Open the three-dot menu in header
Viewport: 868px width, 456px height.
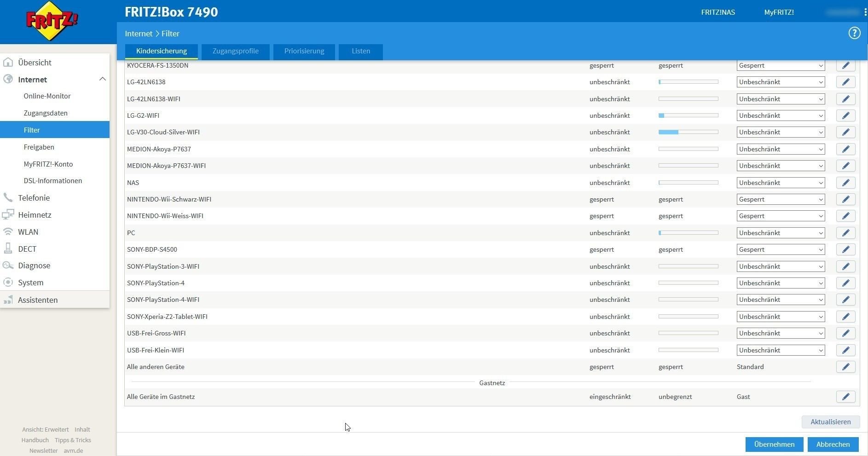(865, 12)
